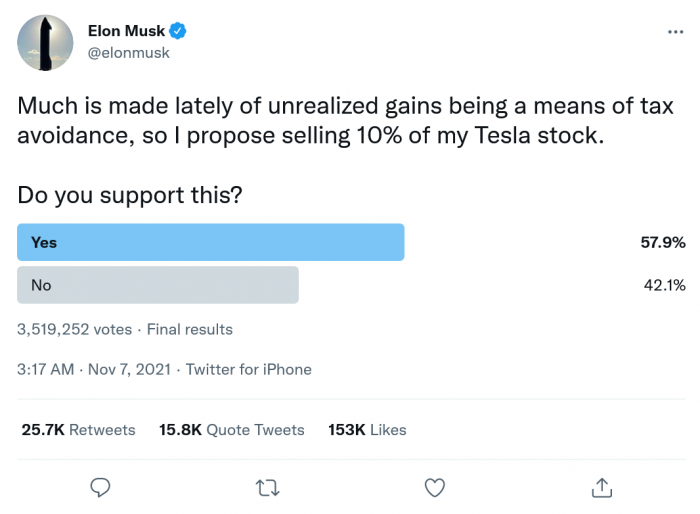Click the 3,519,252 votes count

click(x=75, y=328)
